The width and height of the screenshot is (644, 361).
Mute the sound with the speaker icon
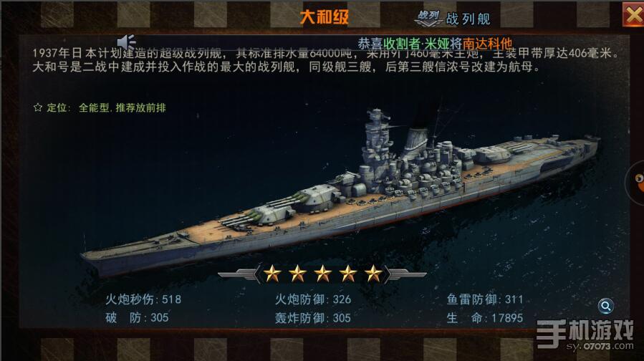(127, 42)
